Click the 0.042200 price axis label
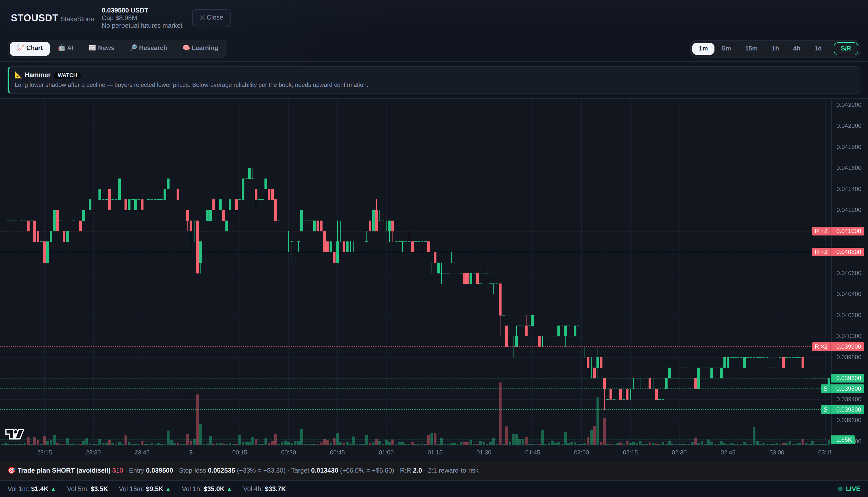868x497 pixels. (848, 105)
